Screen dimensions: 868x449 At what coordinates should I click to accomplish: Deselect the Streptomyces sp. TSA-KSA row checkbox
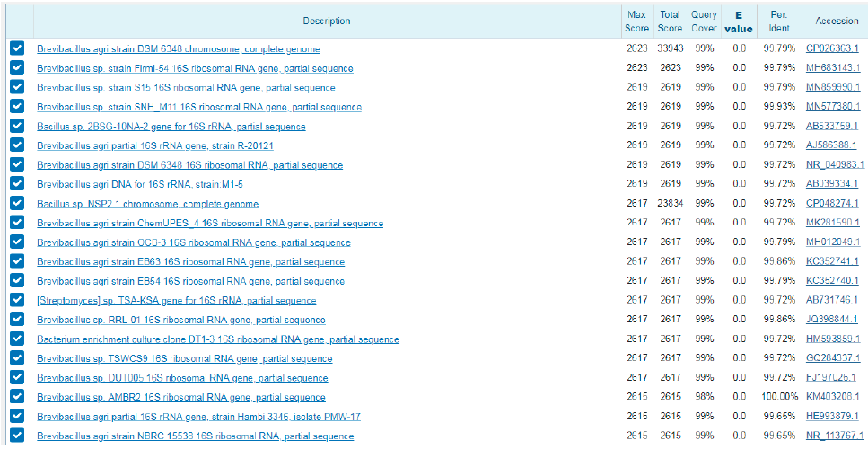click(x=17, y=301)
